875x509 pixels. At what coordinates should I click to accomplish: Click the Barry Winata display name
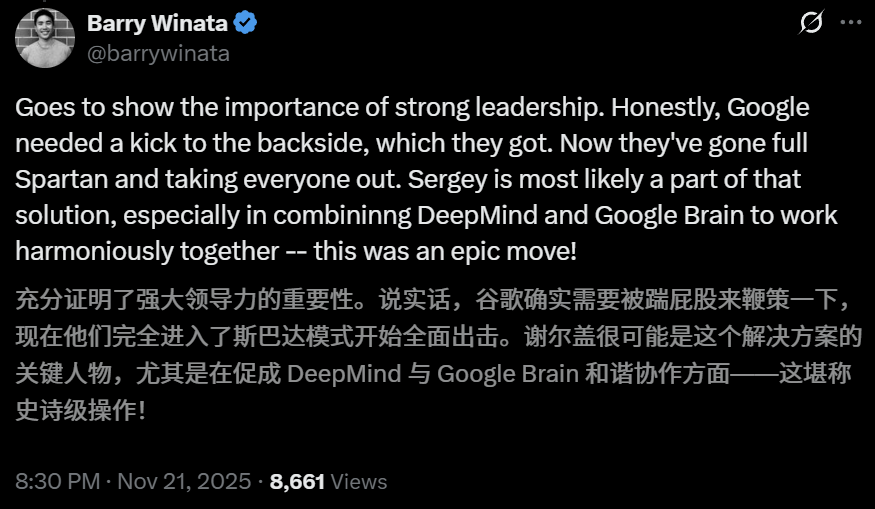coord(157,24)
